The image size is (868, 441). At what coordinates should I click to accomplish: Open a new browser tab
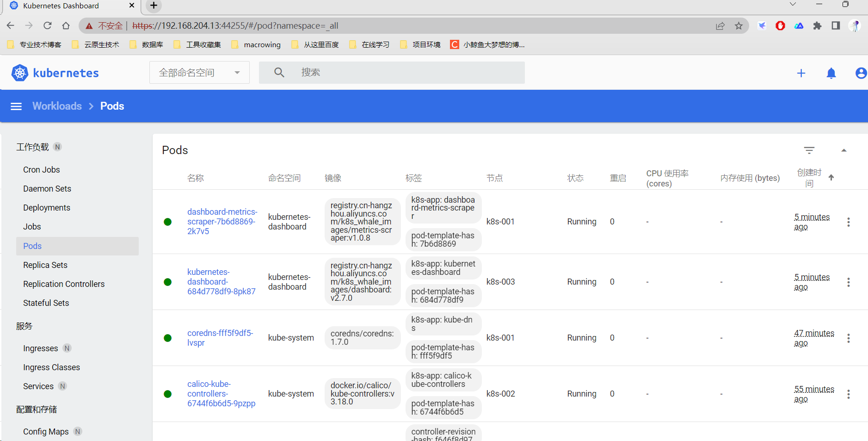tap(154, 6)
